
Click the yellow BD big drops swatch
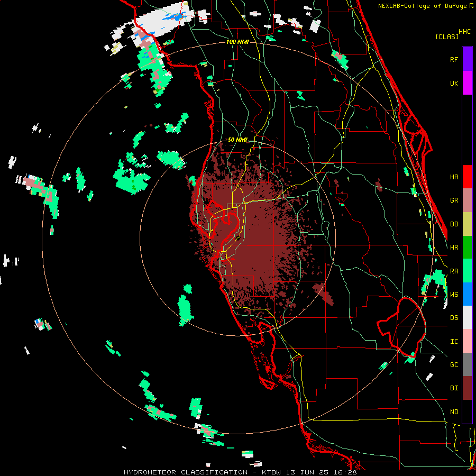pyautogui.click(x=467, y=224)
